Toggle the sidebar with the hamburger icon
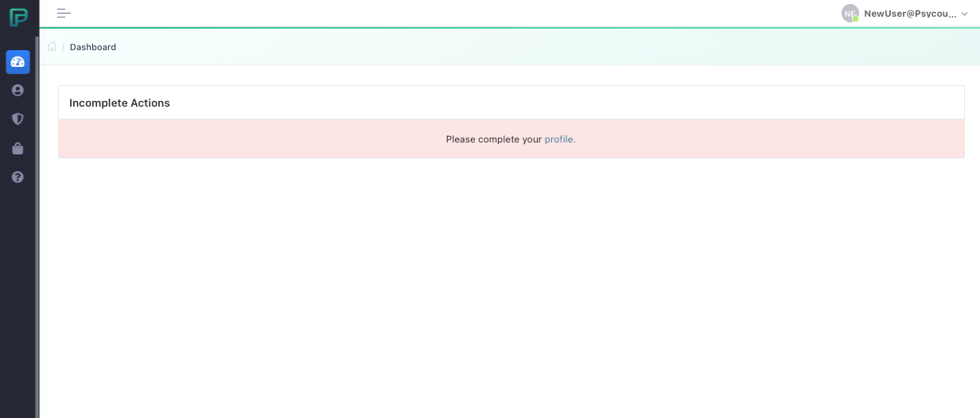This screenshot has height=418, width=980. tap(64, 14)
